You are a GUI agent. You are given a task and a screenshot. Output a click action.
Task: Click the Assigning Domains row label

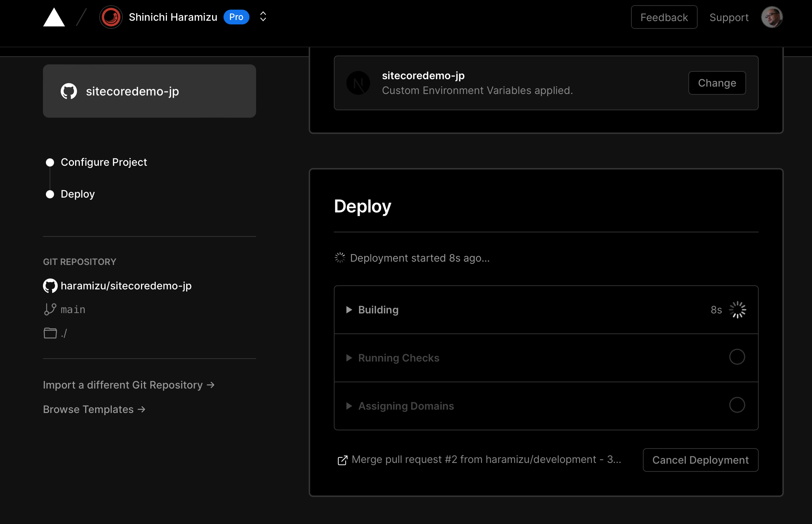[406, 406]
